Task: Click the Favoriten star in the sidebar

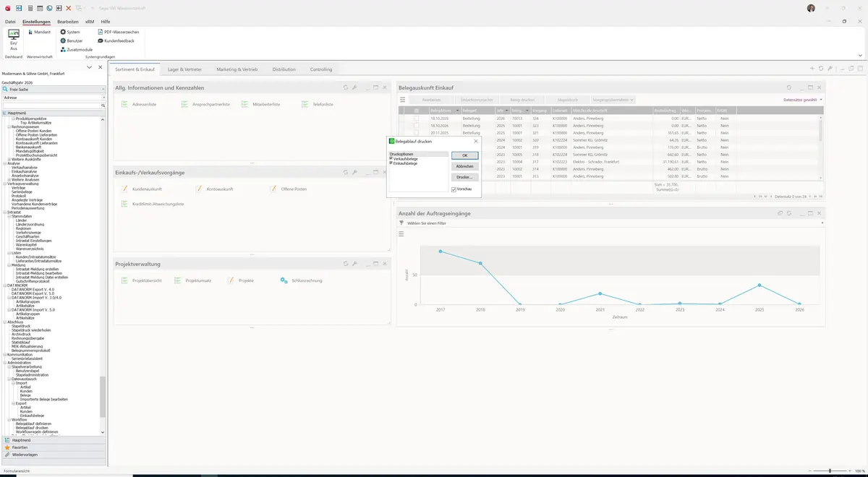Action: (x=8, y=447)
